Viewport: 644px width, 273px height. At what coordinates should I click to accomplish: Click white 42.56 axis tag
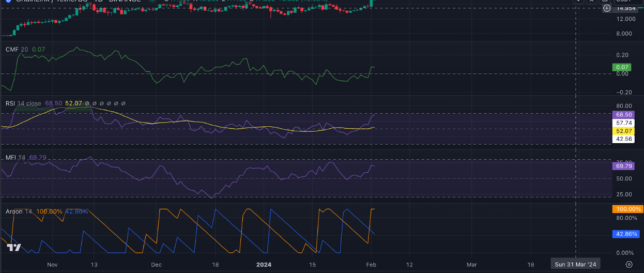click(x=624, y=139)
